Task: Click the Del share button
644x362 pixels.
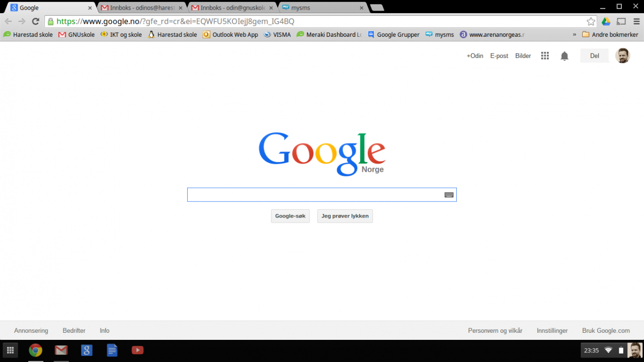Action: pyautogui.click(x=595, y=56)
